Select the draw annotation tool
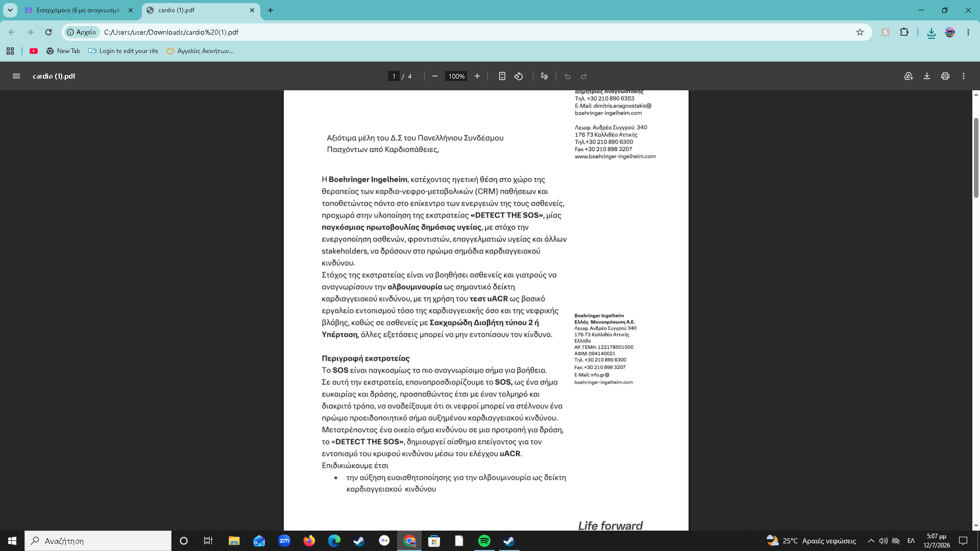The width and height of the screenshot is (980, 551). coord(545,76)
